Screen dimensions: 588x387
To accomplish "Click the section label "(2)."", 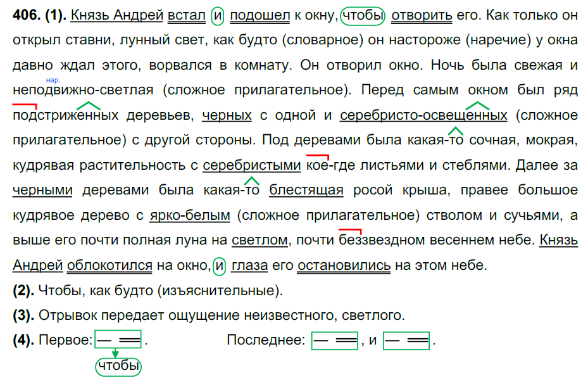I will pos(23,291).
